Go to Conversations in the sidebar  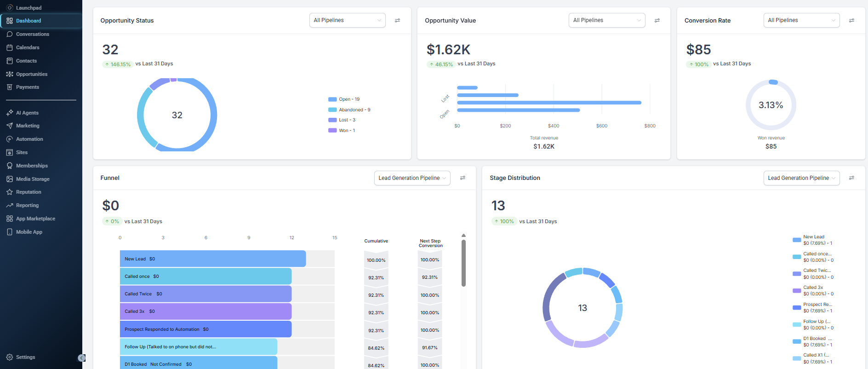point(32,34)
